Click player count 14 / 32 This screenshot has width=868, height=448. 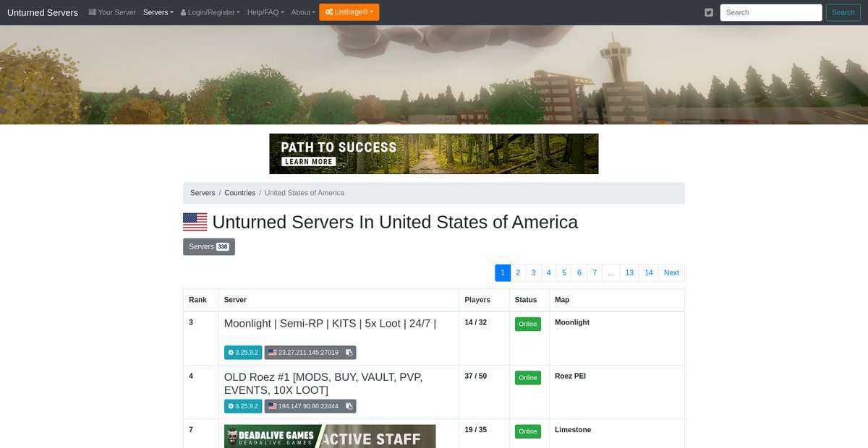[x=476, y=322]
